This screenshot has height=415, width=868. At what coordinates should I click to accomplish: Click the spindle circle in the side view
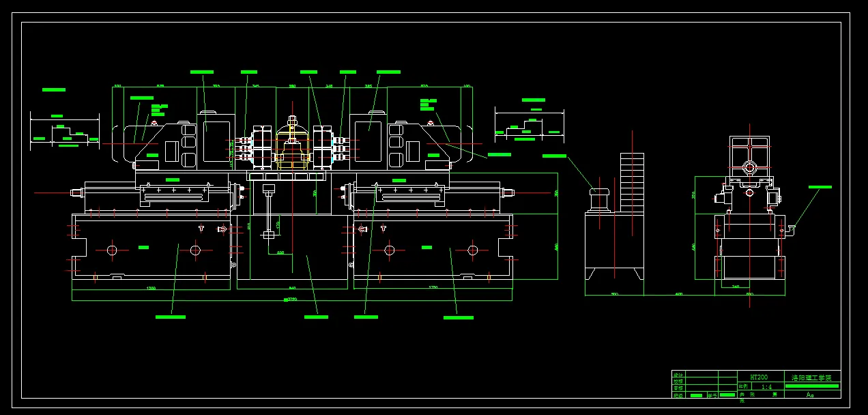point(749,167)
